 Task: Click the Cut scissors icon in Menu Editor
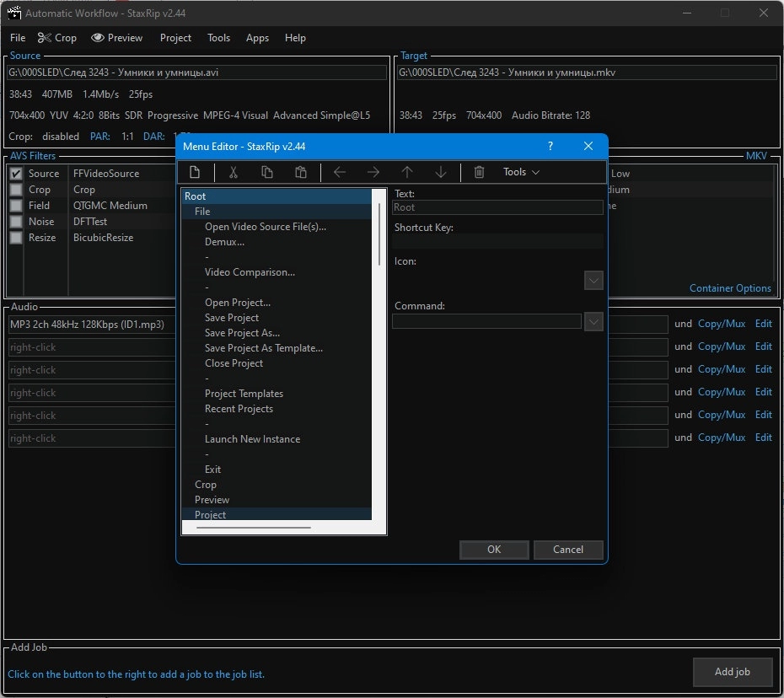[x=234, y=172]
